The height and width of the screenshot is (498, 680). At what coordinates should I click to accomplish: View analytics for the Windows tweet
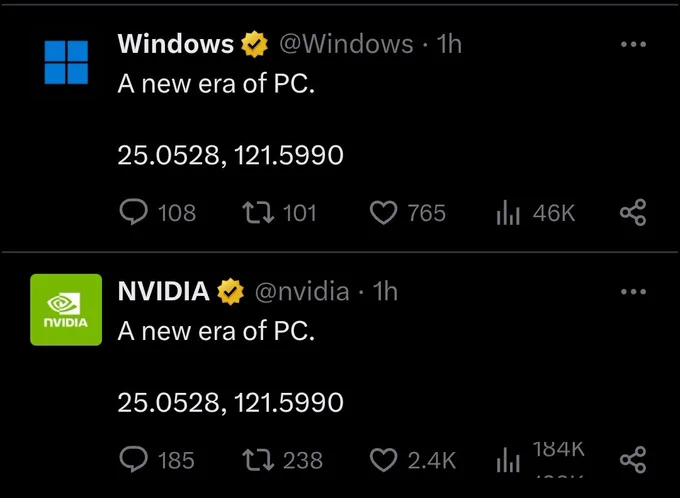(x=508, y=213)
